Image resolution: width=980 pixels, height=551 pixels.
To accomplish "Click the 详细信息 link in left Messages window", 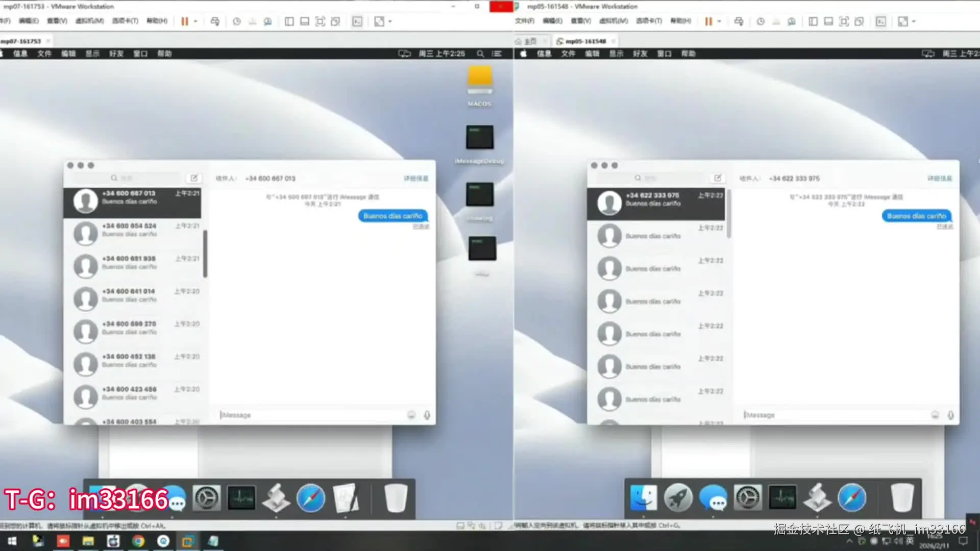I will pos(416,179).
